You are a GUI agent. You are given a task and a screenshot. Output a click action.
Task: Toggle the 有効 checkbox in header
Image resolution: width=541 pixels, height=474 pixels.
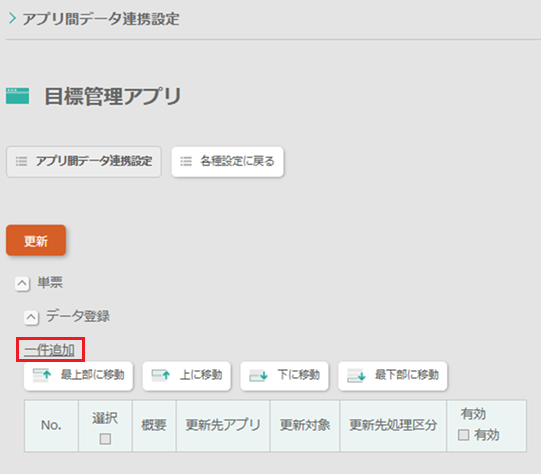(x=463, y=435)
